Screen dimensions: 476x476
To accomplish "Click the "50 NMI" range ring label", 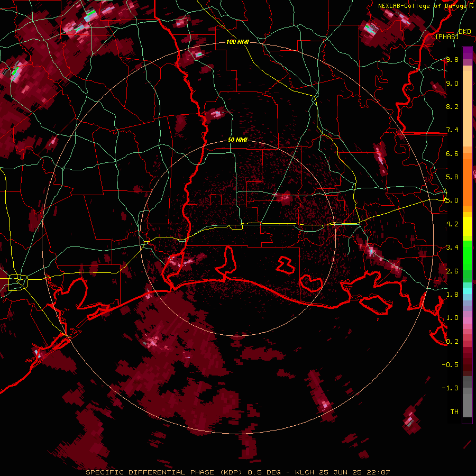I will (237, 140).
